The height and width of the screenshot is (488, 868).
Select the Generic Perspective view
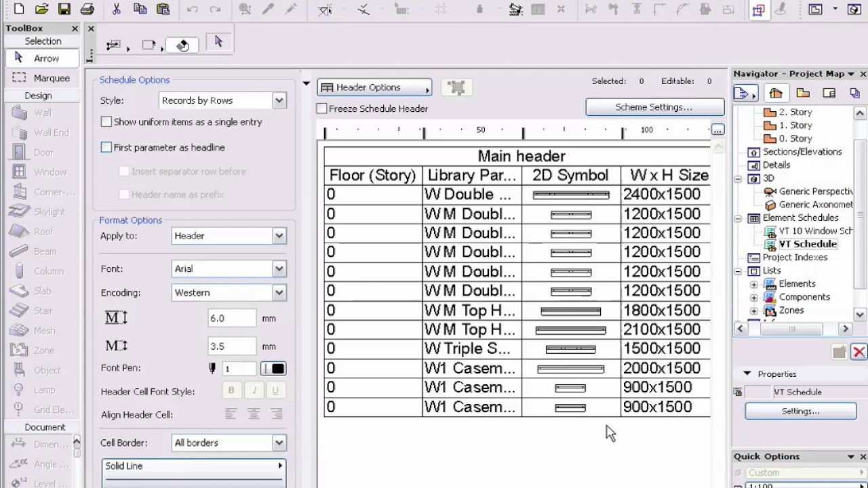tap(816, 192)
